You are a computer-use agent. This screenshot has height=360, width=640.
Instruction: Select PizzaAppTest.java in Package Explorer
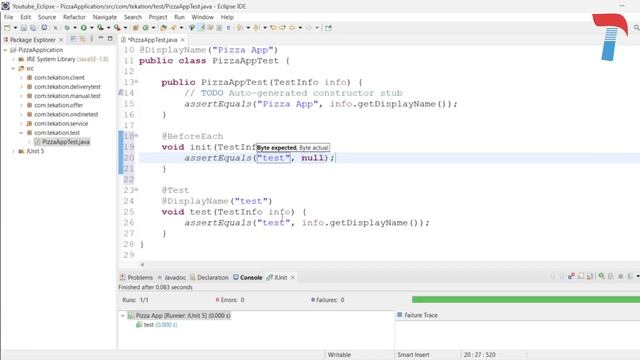pyautogui.click(x=62, y=142)
